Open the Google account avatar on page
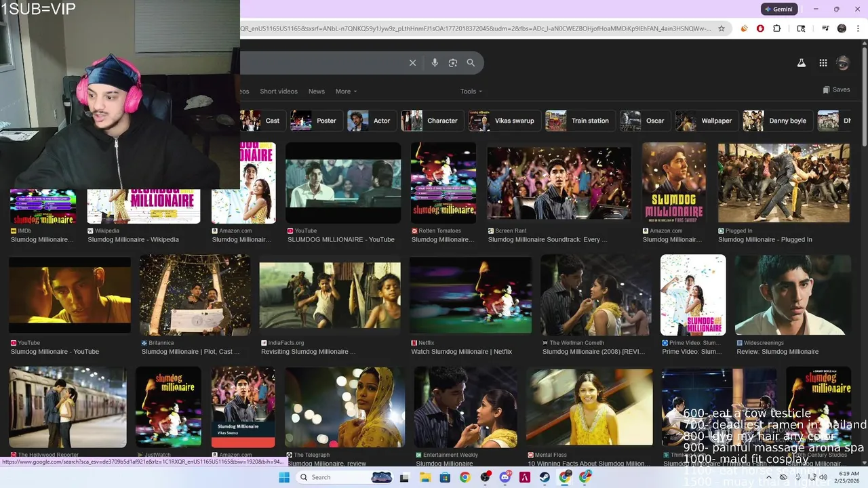Image resolution: width=868 pixels, height=488 pixels. pyautogui.click(x=843, y=63)
